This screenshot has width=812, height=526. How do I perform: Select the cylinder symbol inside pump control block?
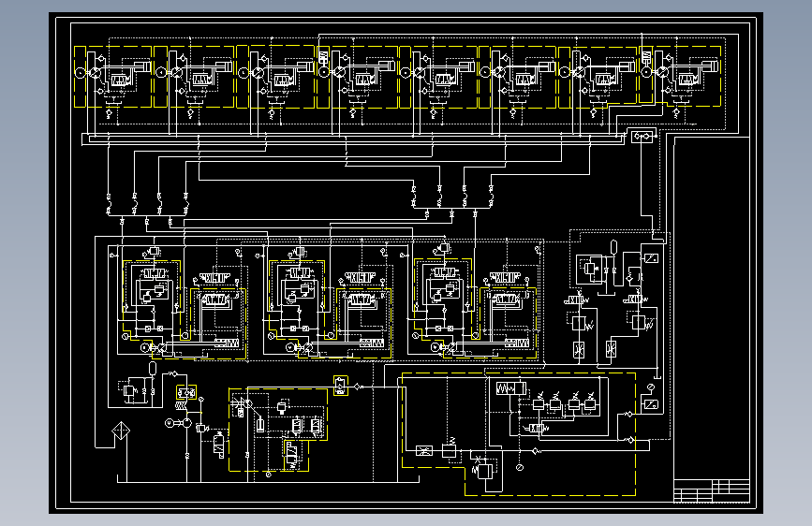[x=260, y=425]
